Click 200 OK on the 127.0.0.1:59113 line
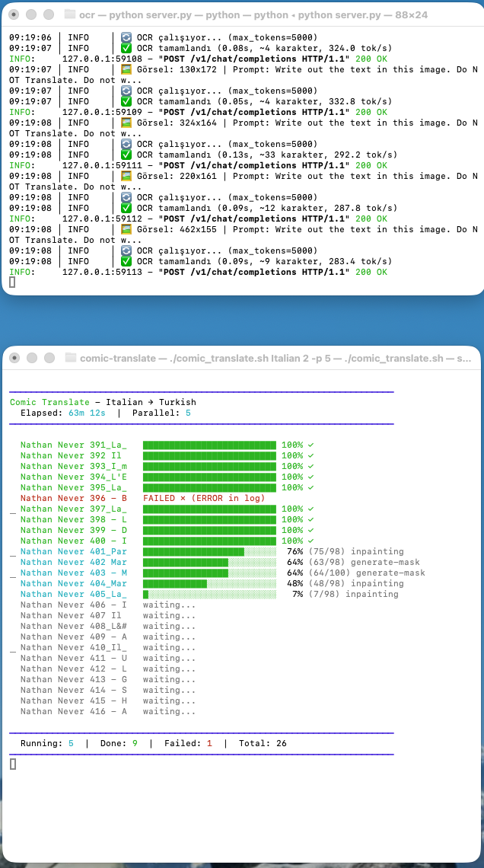Viewport: 484px width, 868px height. pyautogui.click(x=371, y=272)
